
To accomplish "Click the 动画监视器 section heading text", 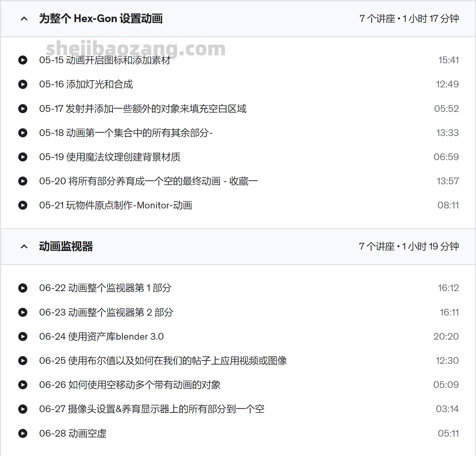I will 66,247.
